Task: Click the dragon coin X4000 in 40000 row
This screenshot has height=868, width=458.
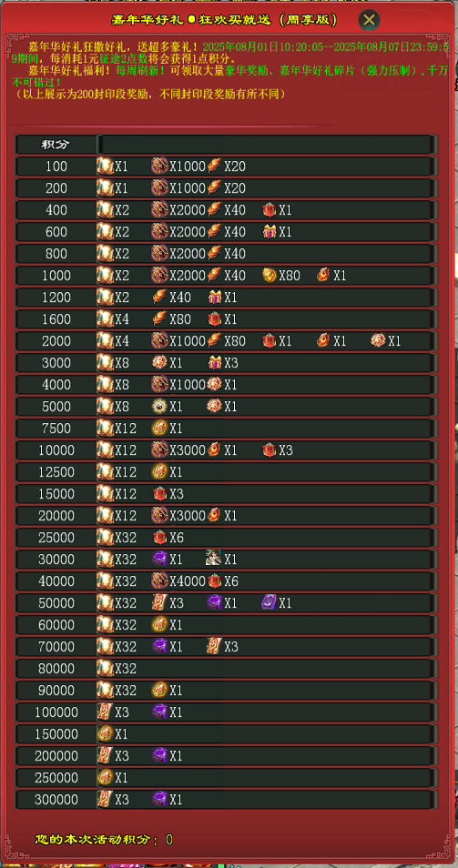Action: click(159, 580)
